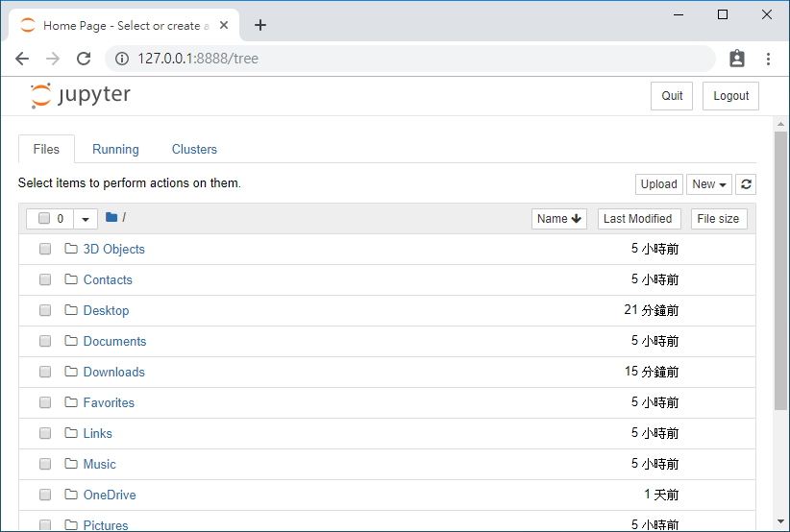Image resolution: width=790 pixels, height=532 pixels.
Task: Open the OneDrive folder link
Action: coord(110,495)
